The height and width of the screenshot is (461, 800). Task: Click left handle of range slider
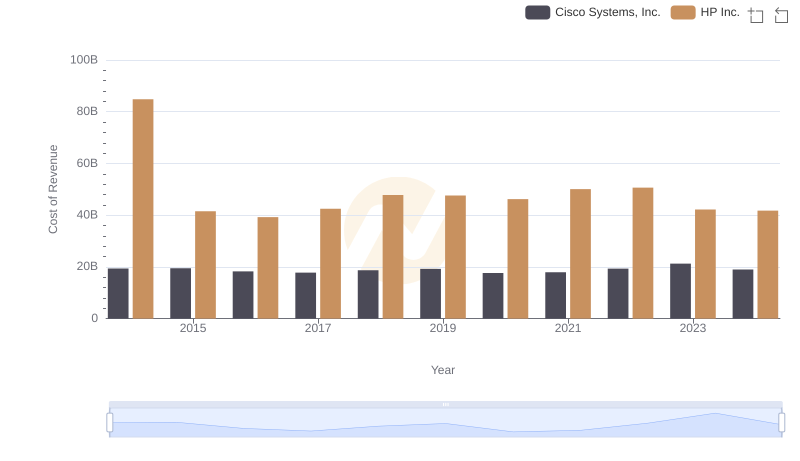110,423
